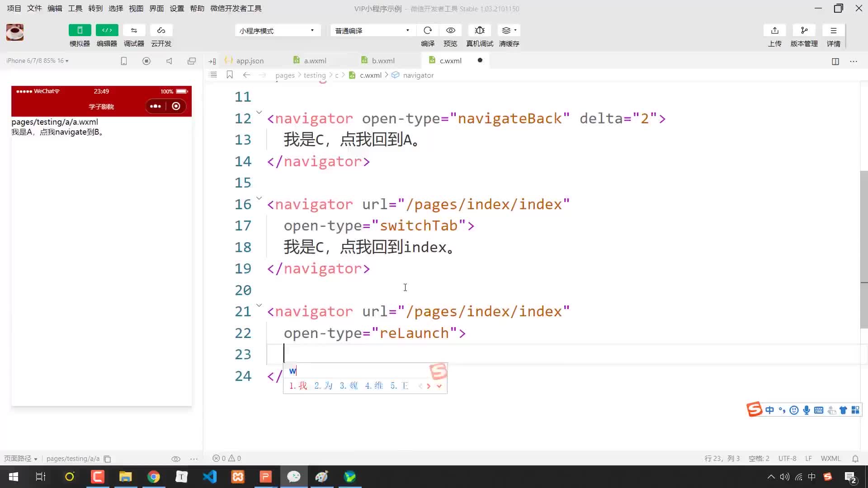868x488 pixels.
Task: Expand the pages tree navigator
Action: [284, 75]
